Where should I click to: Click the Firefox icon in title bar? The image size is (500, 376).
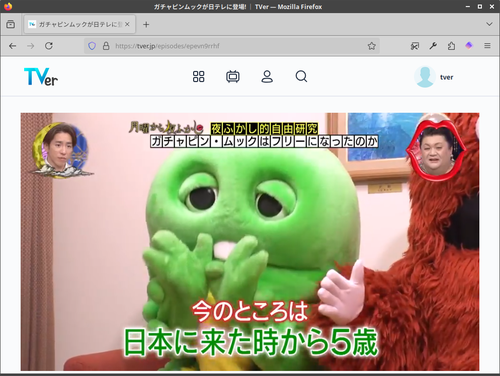pyautogui.click(x=8, y=6)
